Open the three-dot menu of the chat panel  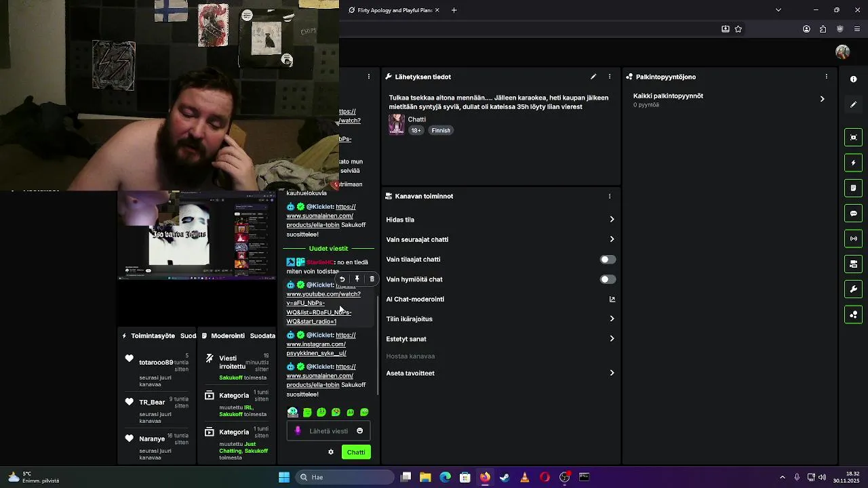click(x=369, y=77)
